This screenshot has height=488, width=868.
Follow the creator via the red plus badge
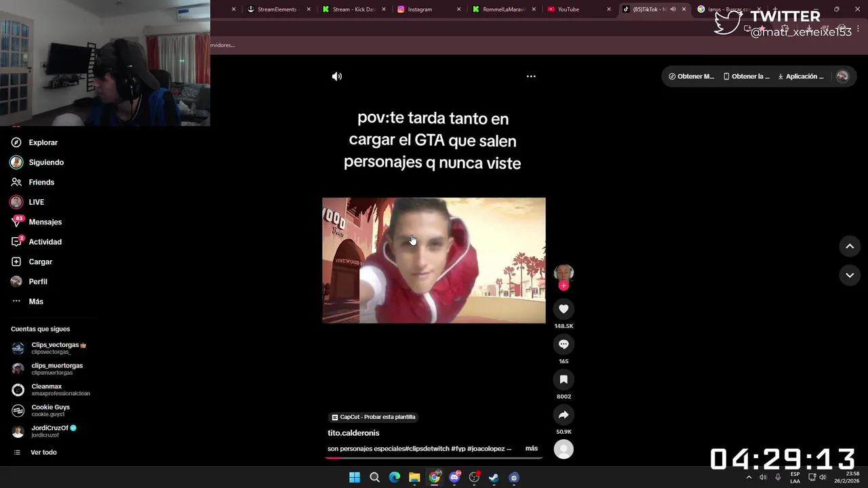coord(564,286)
